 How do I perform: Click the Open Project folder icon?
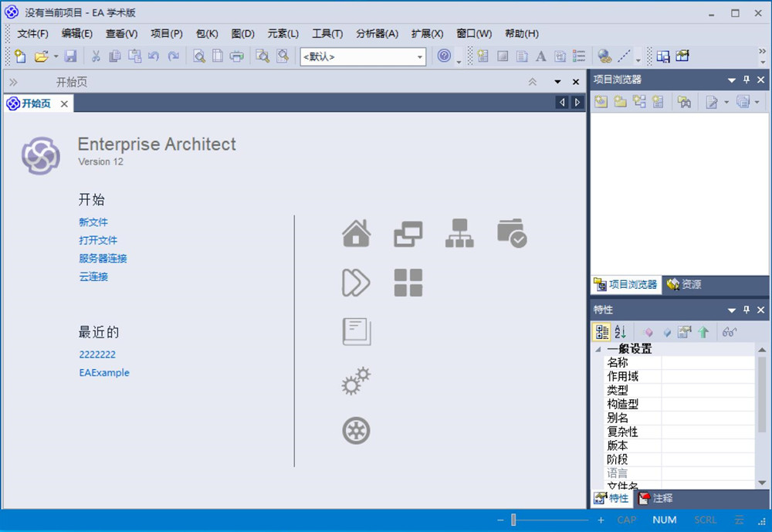[42, 56]
